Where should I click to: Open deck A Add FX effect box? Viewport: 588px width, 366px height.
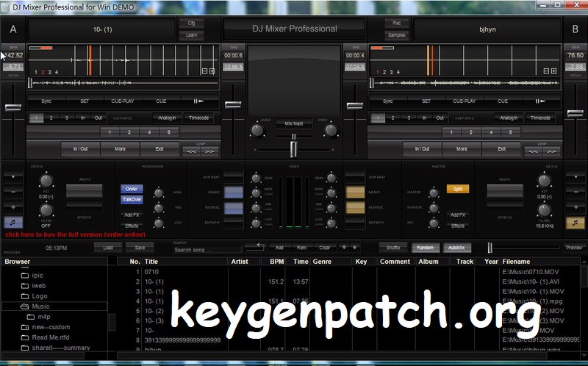pos(85,191)
